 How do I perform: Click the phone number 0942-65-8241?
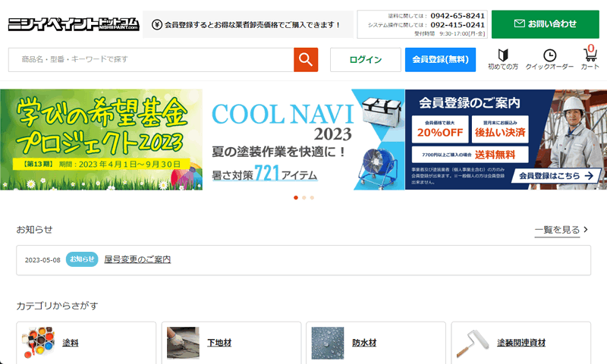(458, 16)
